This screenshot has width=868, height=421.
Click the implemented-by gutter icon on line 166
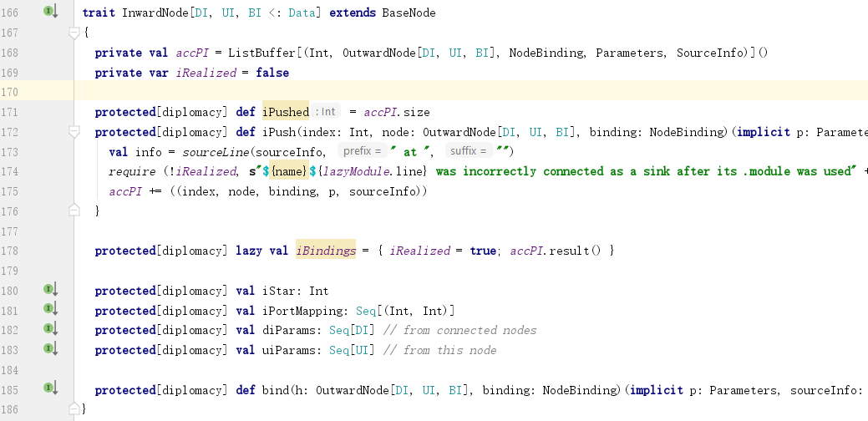(x=51, y=11)
